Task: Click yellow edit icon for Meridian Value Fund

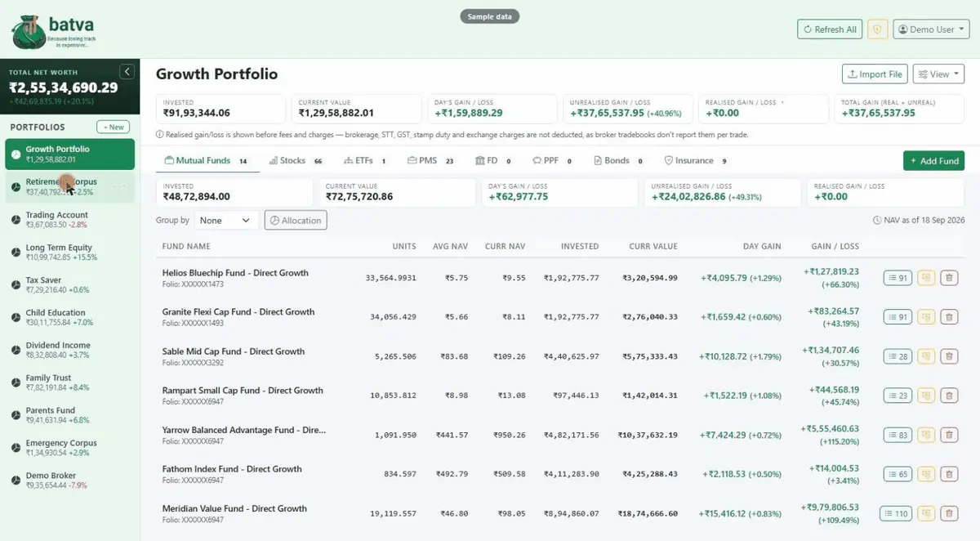Action: pyautogui.click(x=926, y=513)
